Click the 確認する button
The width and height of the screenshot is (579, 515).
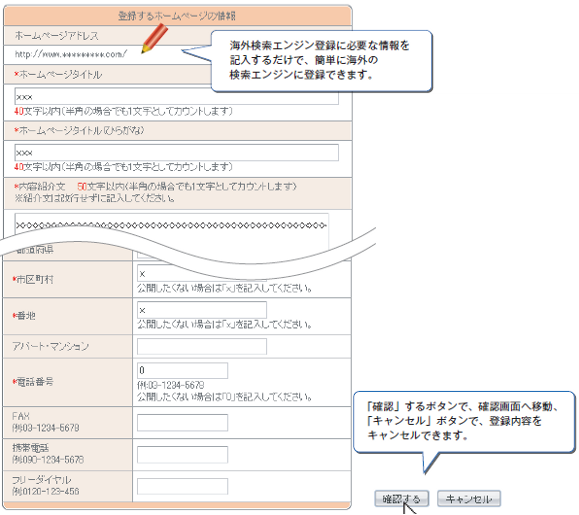(x=401, y=499)
